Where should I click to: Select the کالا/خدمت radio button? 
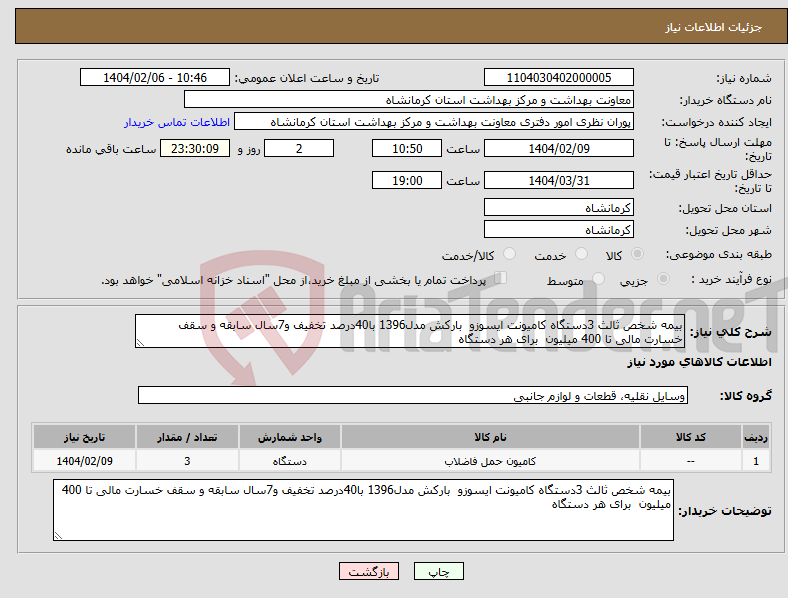pyautogui.click(x=509, y=254)
